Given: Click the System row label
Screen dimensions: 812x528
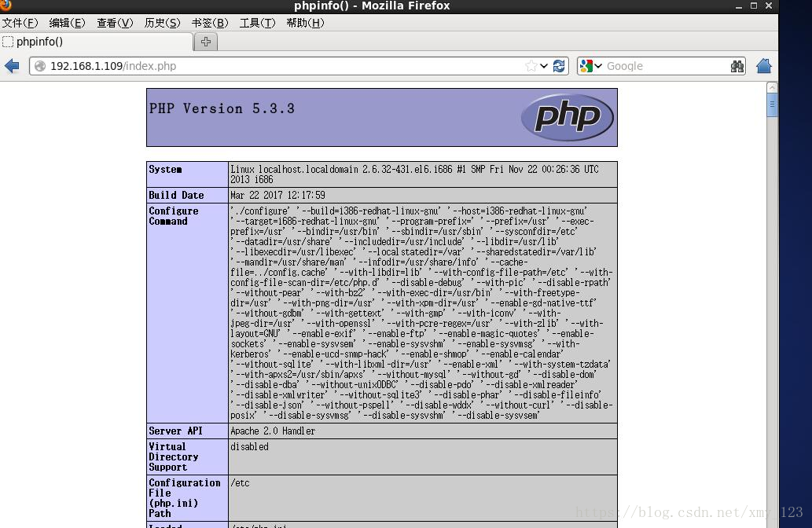Looking at the screenshot, I should point(165,169).
